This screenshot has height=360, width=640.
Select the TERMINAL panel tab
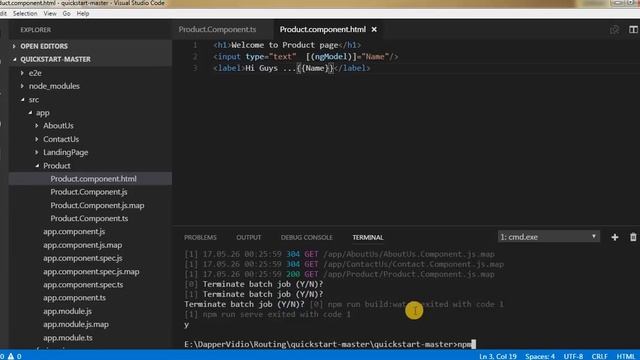click(368, 237)
